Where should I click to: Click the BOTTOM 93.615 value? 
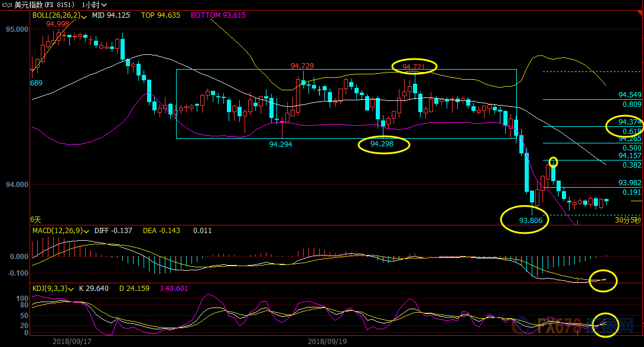(218, 15)
